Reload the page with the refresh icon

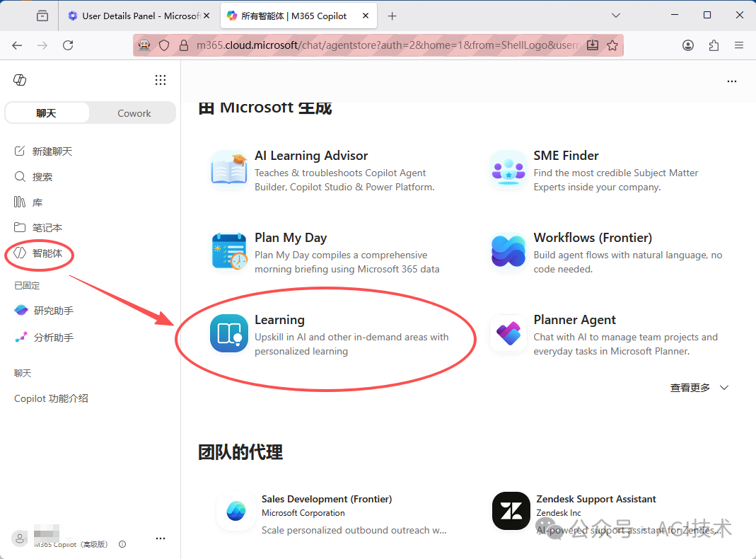pyautogui.click(x=68, y=45)
